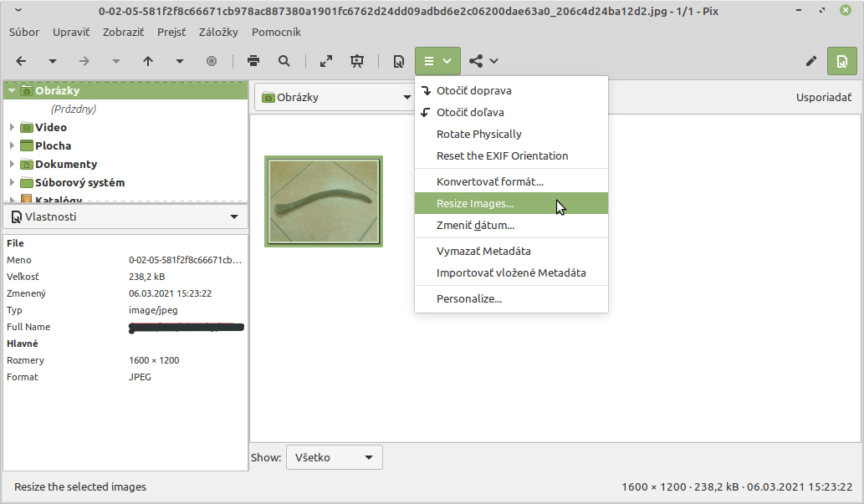Toggle the tools list menu button
Viewport: 864px width, 504px height.
(437, 61)
